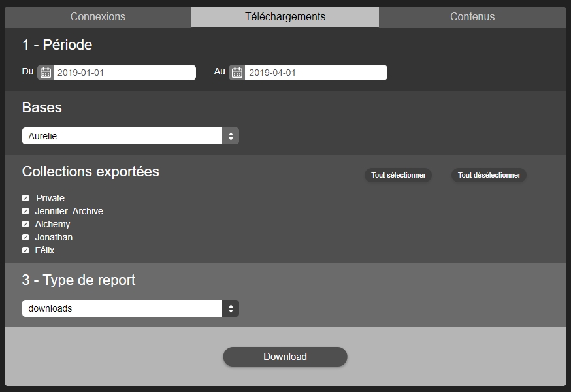Toggle the Félix collection checkbox

point(25,250)
